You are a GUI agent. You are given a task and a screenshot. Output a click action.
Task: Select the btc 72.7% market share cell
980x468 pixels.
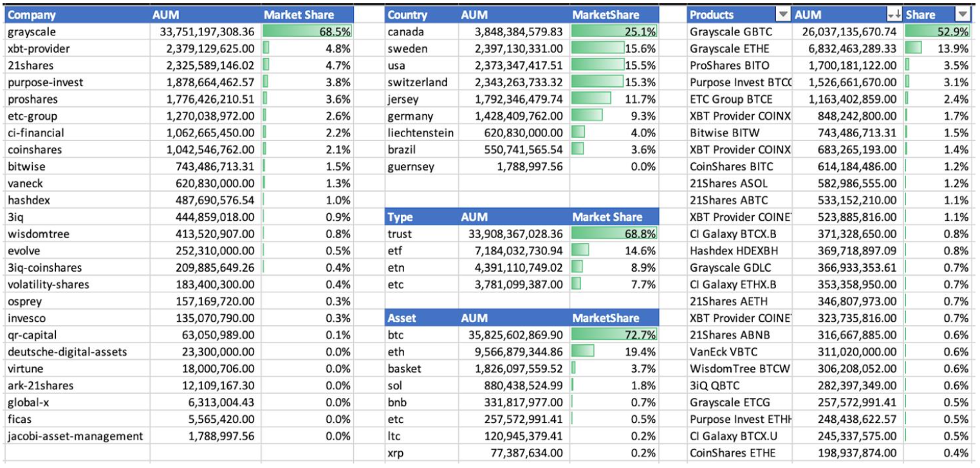click(x=614, y=335)
